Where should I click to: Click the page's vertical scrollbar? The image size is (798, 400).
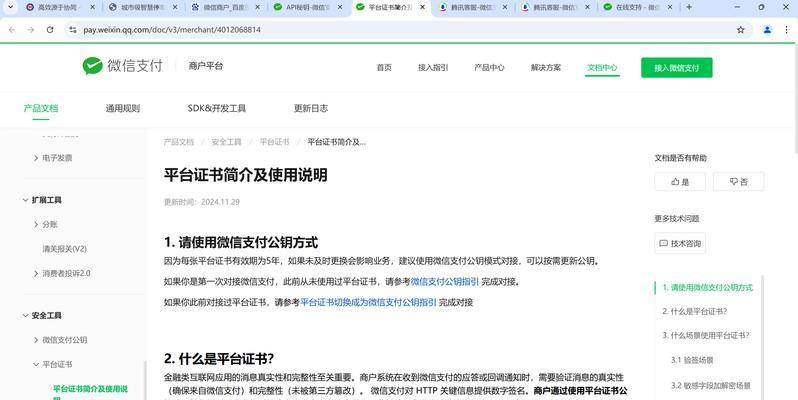(x=795, y=97)
